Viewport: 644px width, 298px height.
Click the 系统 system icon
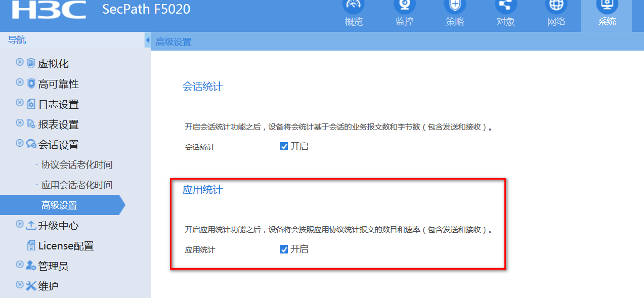click(x=607, y=6)
